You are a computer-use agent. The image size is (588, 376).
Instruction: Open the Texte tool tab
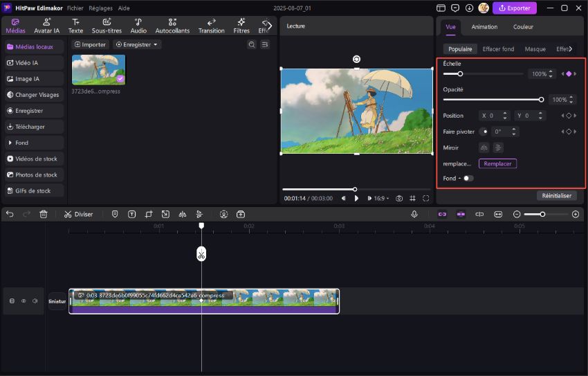tap(76, 26)
